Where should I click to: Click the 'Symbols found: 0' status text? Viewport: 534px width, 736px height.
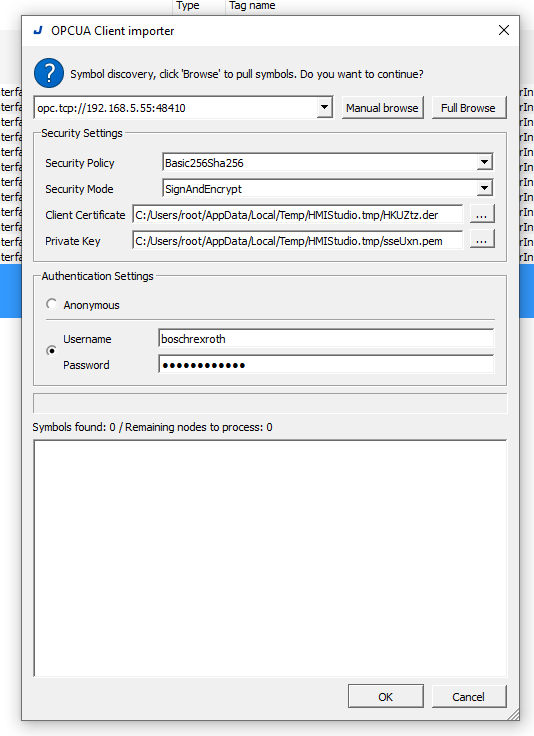click(74, 427)
